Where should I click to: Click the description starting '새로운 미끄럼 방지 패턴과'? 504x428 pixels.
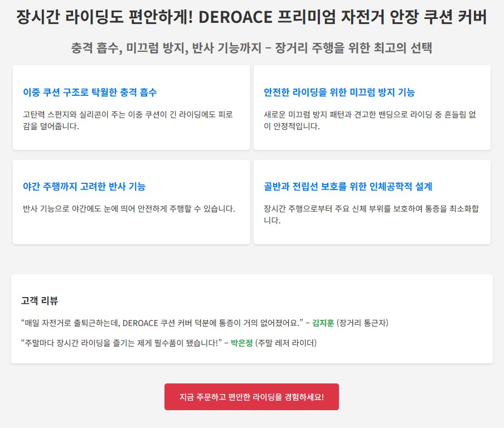370,120
